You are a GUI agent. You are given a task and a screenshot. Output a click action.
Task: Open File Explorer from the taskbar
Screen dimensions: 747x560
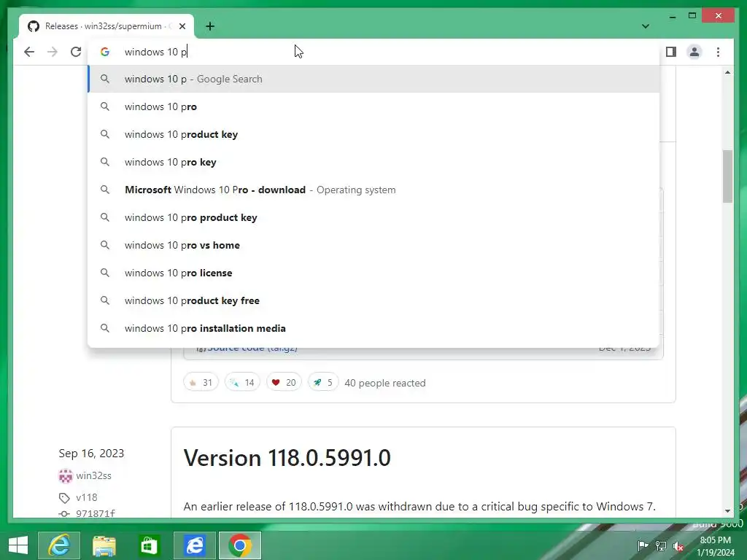[x=104, y=545]
